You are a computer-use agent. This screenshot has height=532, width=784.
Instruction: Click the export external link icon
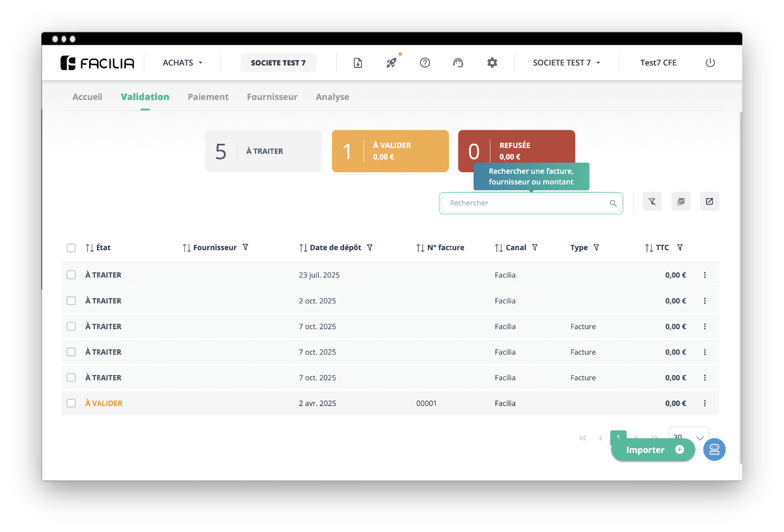pyautogui.click(x=709, y=201)
